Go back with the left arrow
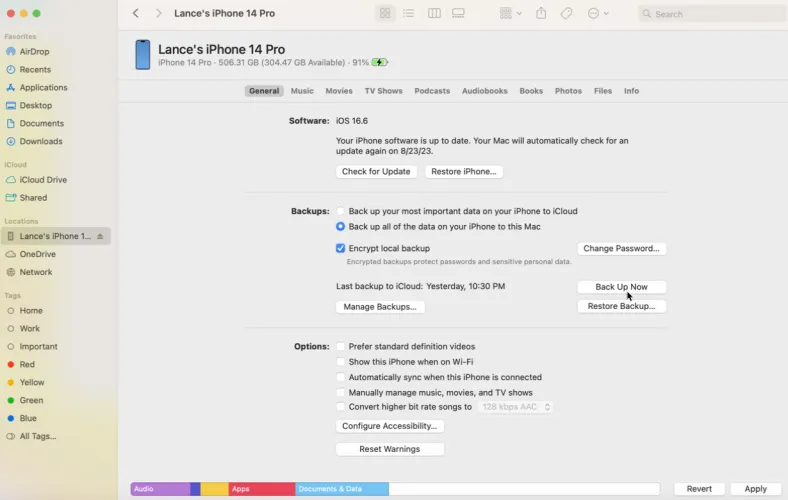The height and width of the screenshot is (500, 788). (x=136, y=14)
